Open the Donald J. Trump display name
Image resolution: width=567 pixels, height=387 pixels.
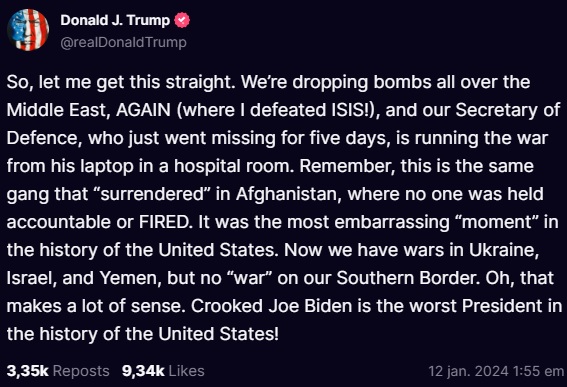click(x=115, y=20)
